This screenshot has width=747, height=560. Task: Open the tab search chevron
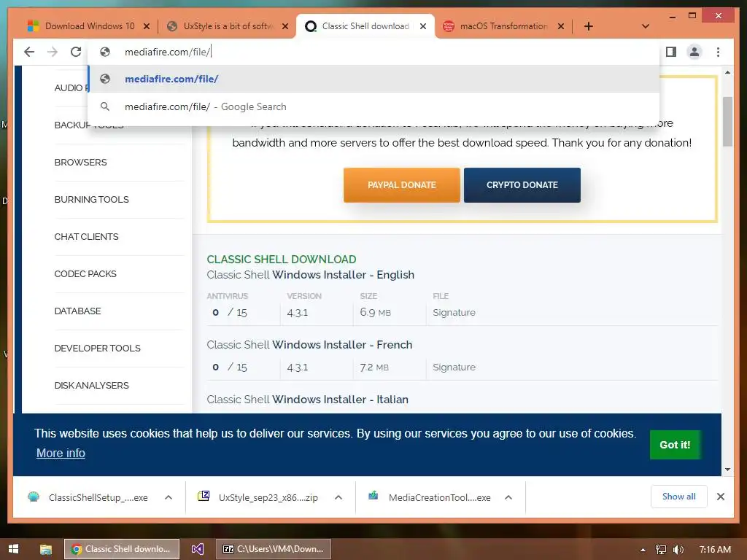click(x=645, y=26)
